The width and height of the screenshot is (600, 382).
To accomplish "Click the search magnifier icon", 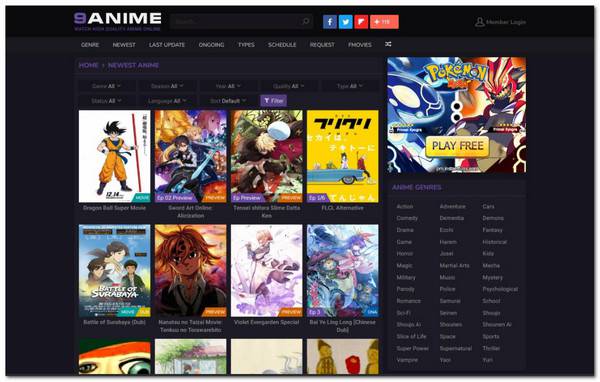I will 306,21.
